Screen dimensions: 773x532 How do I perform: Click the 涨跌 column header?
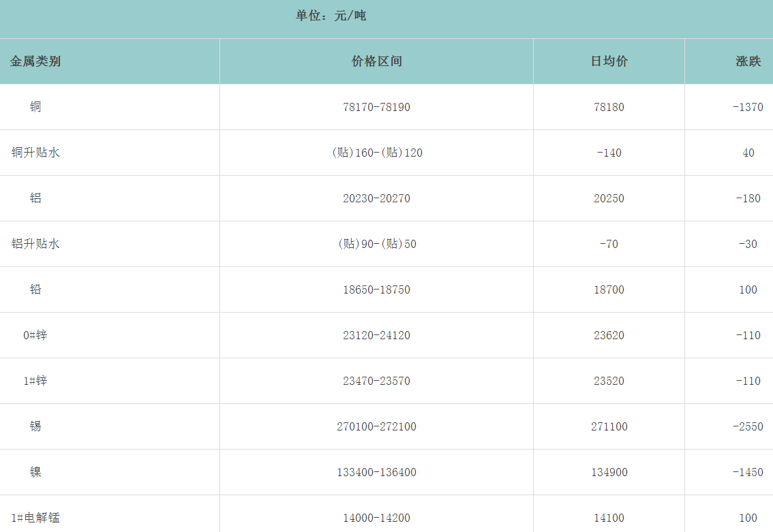(748, 61)
